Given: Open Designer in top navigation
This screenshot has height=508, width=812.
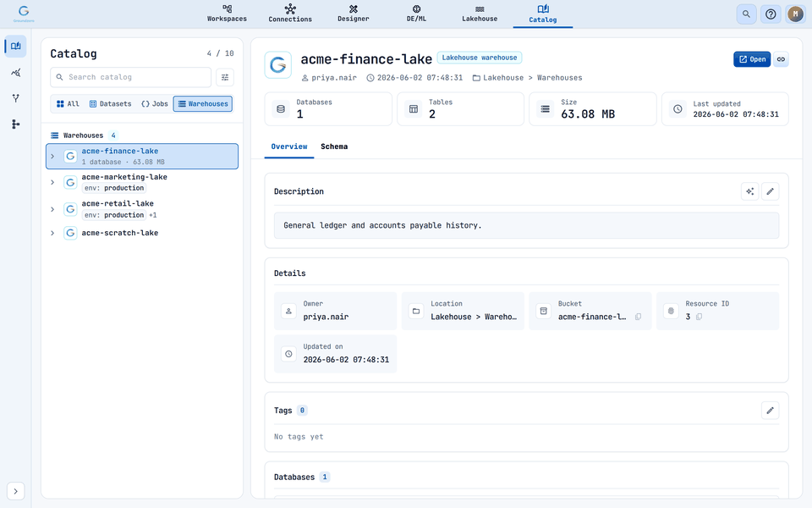Looking at the screenshot, I should [x=354, y=14].
